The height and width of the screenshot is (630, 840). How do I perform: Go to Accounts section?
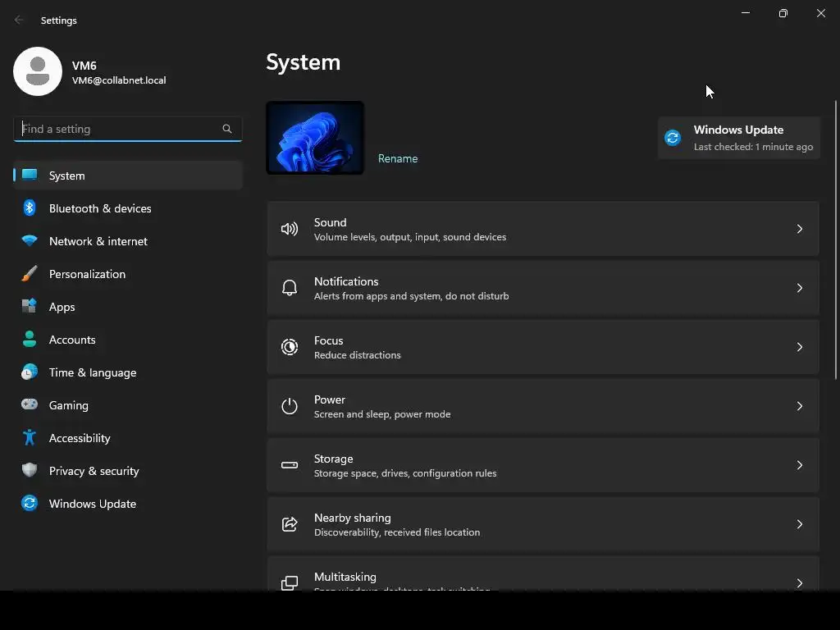tap(72, 340)
